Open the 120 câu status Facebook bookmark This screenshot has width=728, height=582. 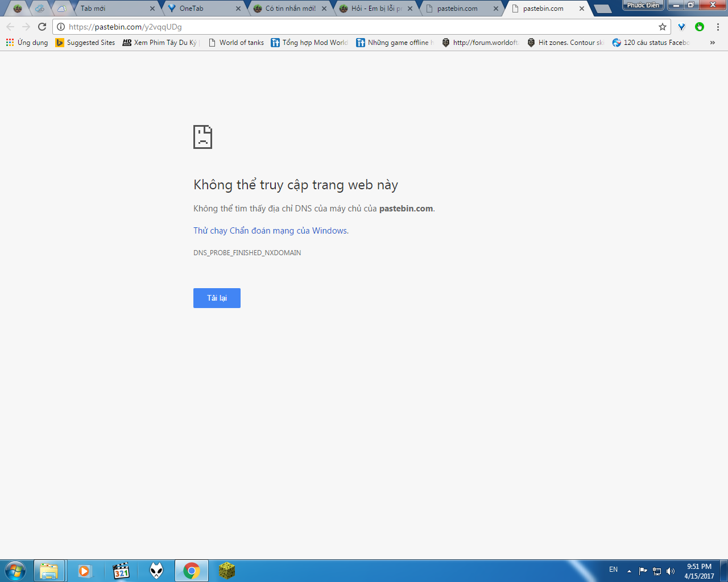click(x=651, y=43)
